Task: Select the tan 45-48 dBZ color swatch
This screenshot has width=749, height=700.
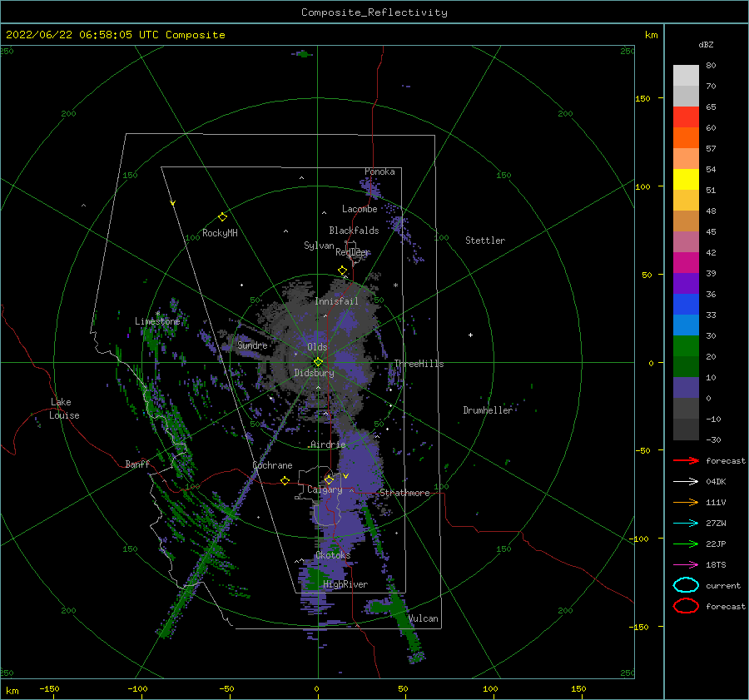Action: point(686,221)
